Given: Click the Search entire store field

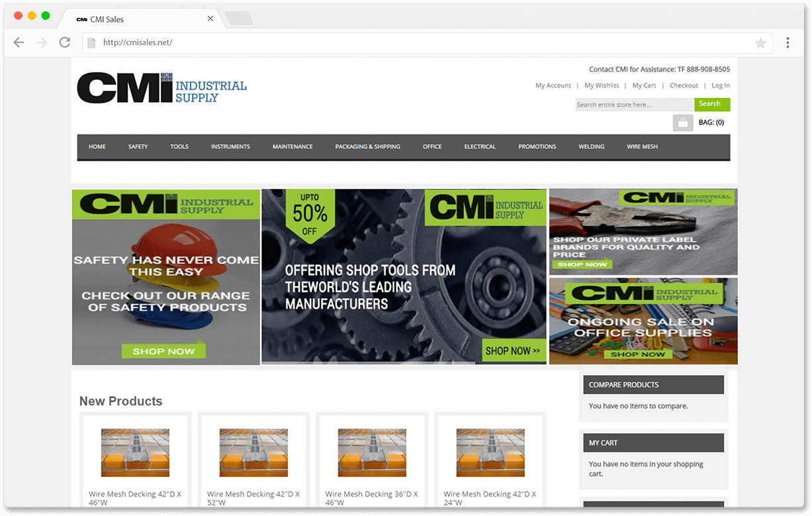Looking at the screenshot, I should 634,105.
